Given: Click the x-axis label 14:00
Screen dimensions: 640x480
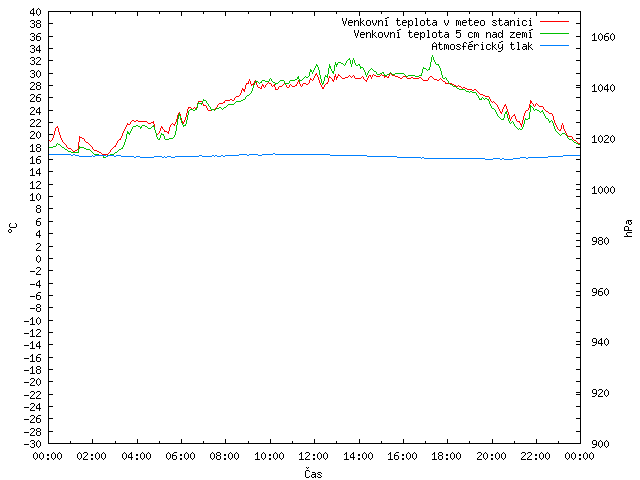Looking at the screenshot, I should (358, 456).
